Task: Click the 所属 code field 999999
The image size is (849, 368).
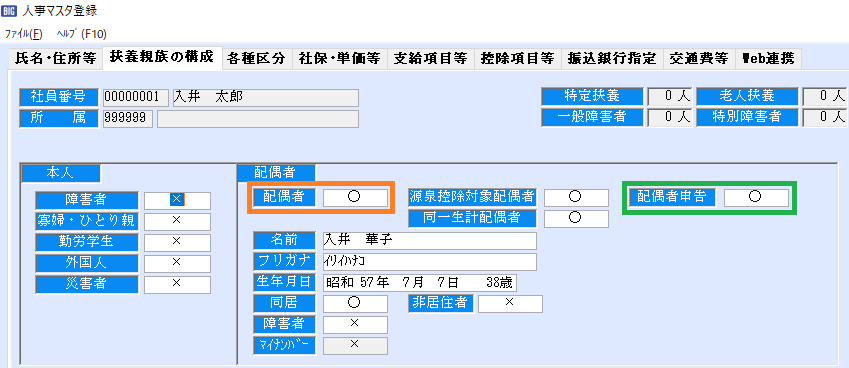Action: (128, 119)
